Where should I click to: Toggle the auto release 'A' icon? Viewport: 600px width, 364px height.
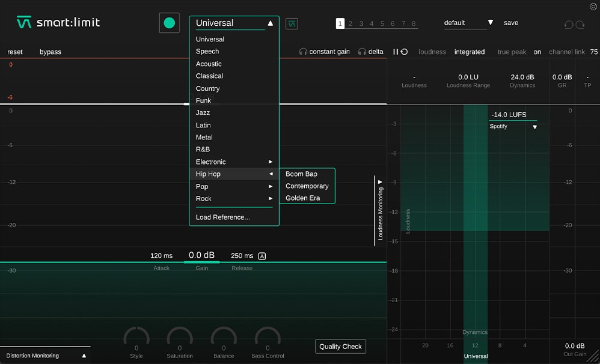pyautogui.click(x=262, y=256)
